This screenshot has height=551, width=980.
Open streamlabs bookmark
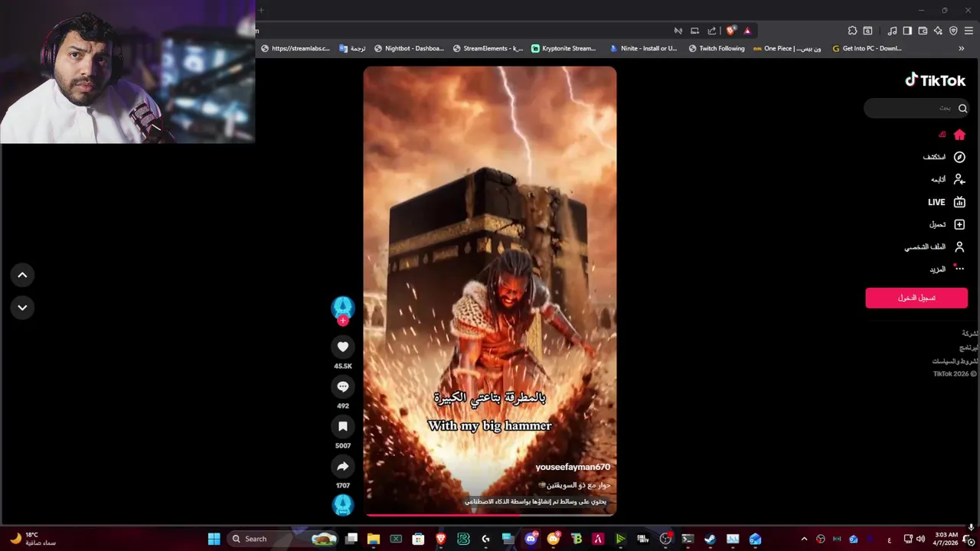296,48
